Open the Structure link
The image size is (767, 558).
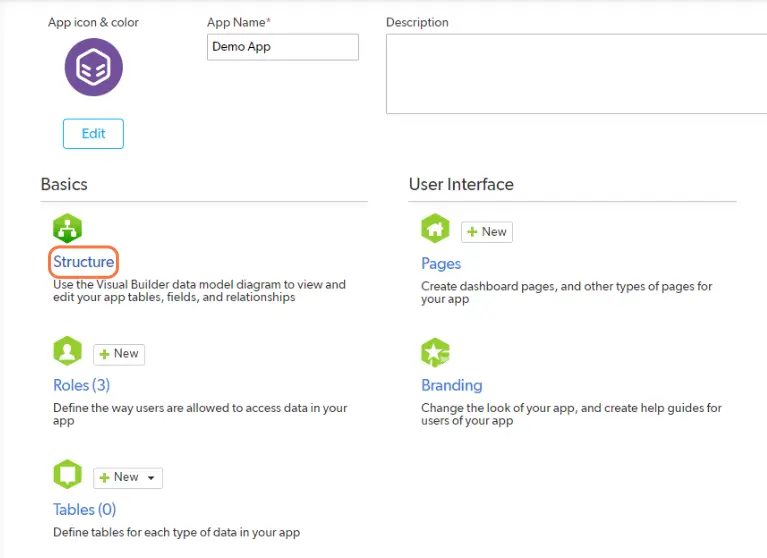(84, 262)
